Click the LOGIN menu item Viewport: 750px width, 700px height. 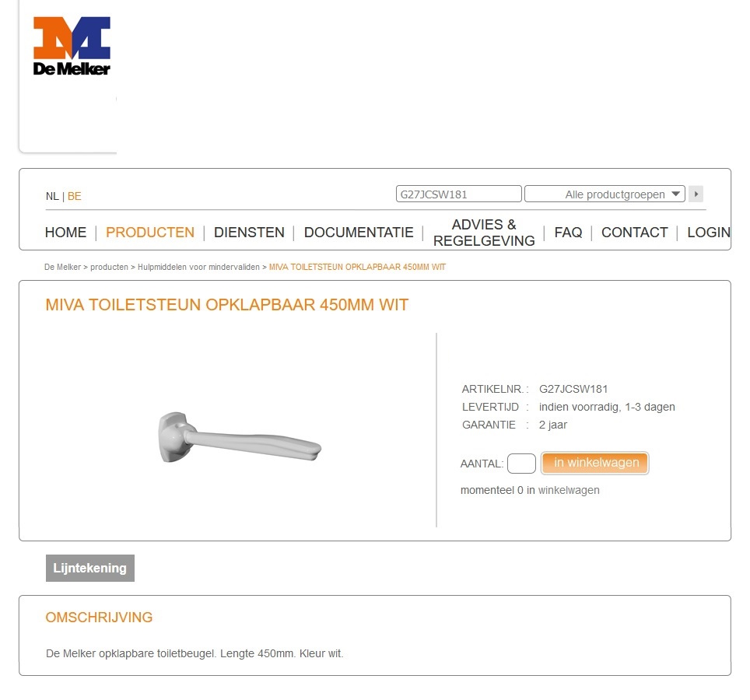[x=709, y=233]
